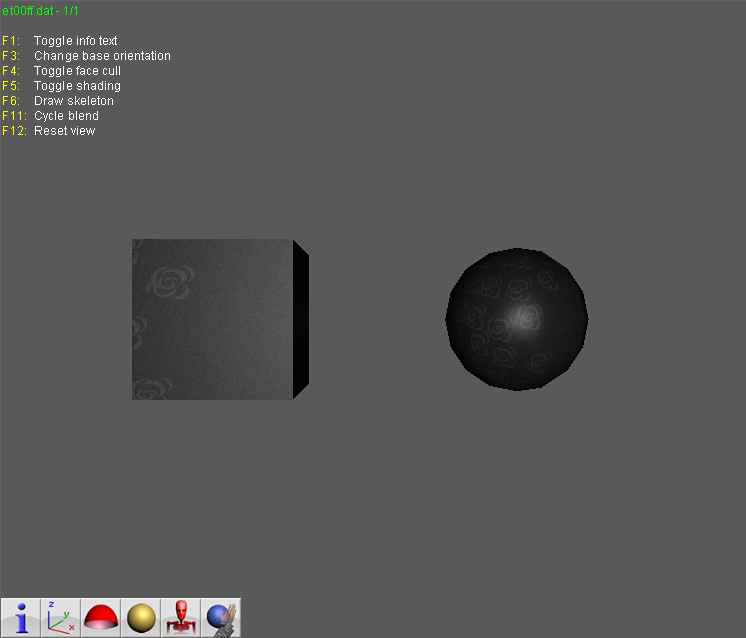Click the 'Change base orientation' F3 line

(x=86, y=56)
